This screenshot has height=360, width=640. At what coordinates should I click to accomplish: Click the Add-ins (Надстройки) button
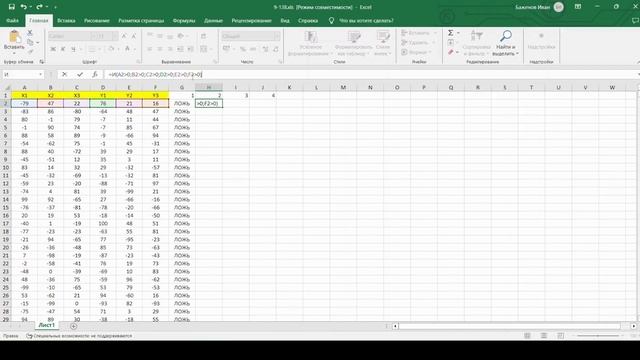pos(541,42)
